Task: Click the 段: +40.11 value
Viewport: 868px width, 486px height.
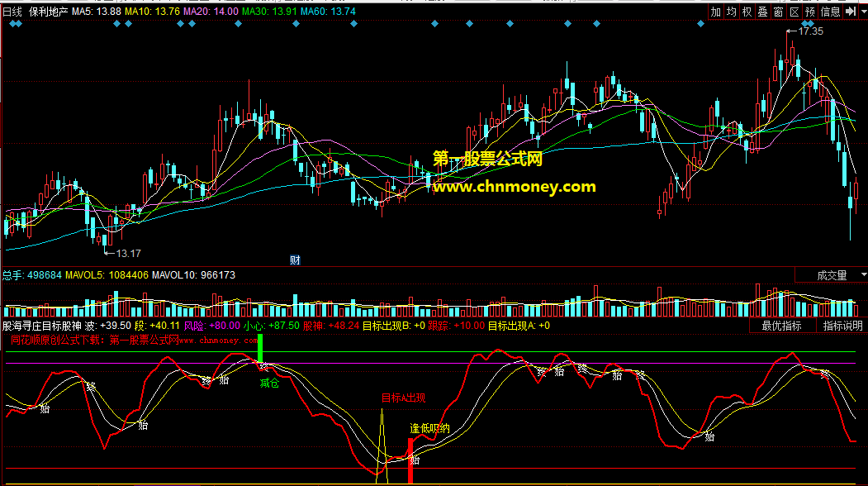Action: (x=157, y=326)
